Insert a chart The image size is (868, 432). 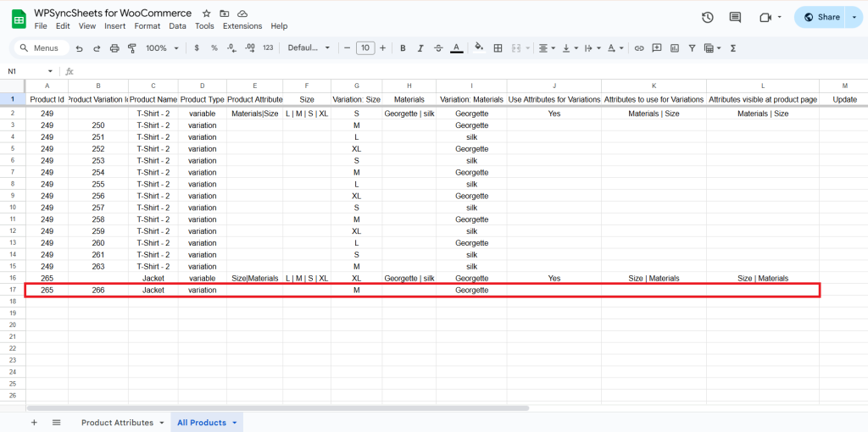coord(674,48)
